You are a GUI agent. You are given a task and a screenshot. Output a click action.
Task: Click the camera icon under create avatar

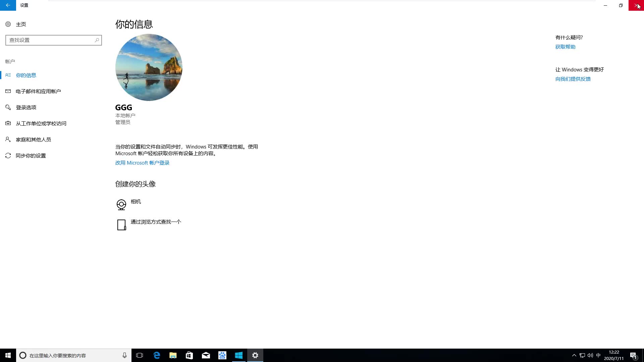[x=121, y=204]
